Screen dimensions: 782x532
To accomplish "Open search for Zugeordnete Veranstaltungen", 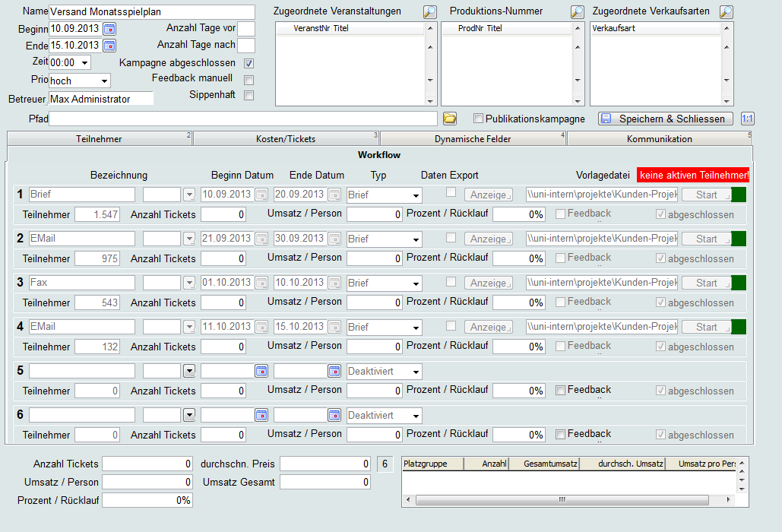I will pos(429,12).
